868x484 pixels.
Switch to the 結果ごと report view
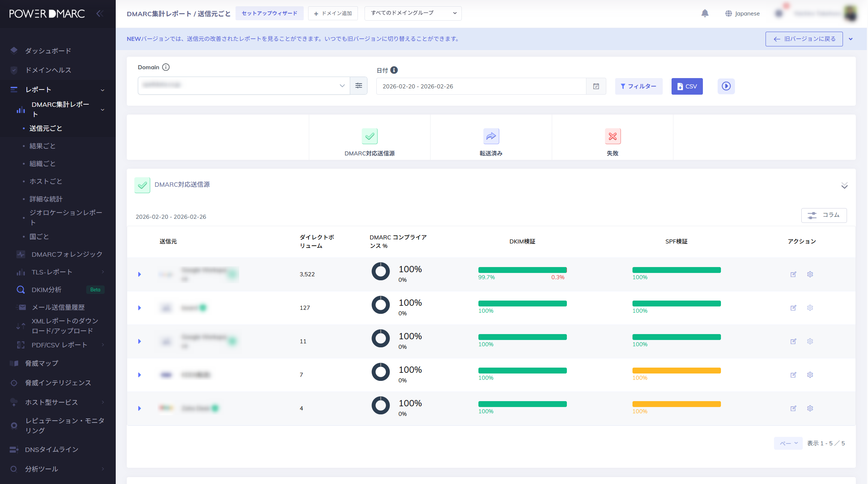[42, 146]
